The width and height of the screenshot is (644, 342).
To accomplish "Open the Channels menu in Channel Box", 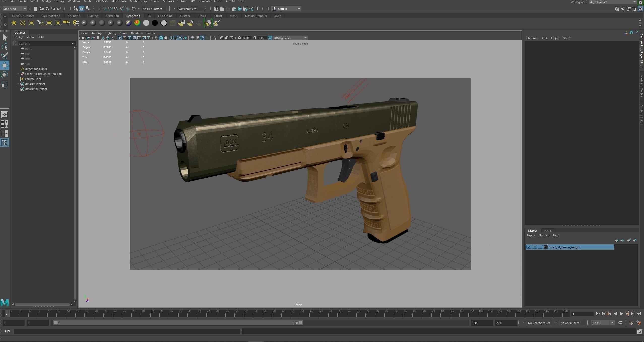I will coord(532,38).
